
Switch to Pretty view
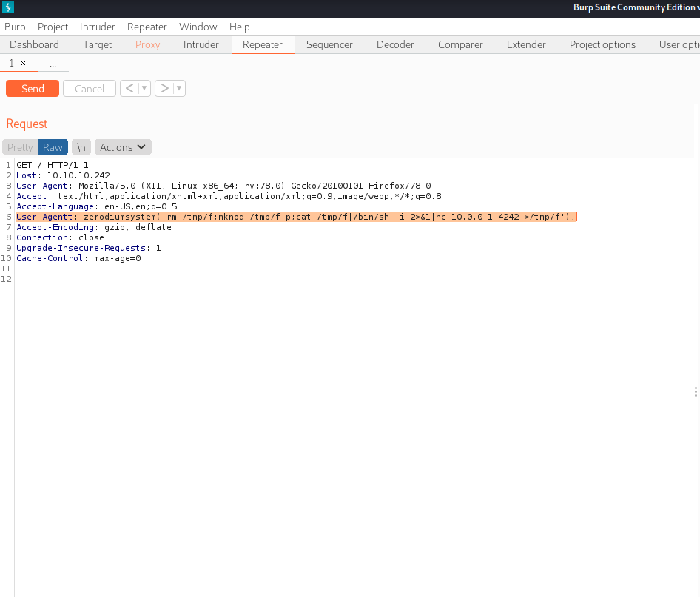20,147
